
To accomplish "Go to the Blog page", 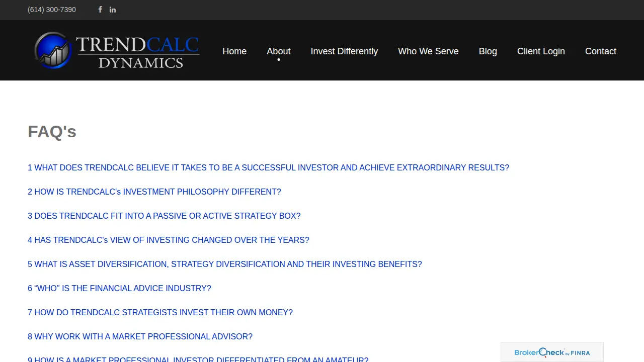I will (x=488, y=51).
